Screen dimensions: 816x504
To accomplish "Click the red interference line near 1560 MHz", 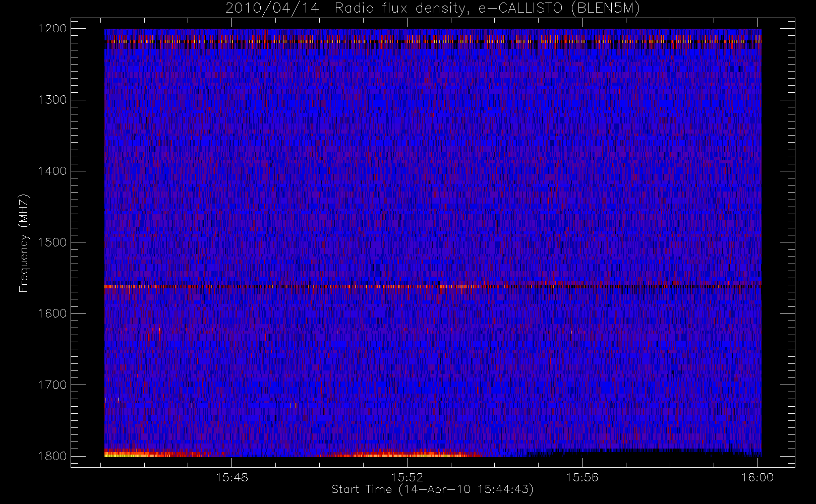I will (x=433, y=286).
